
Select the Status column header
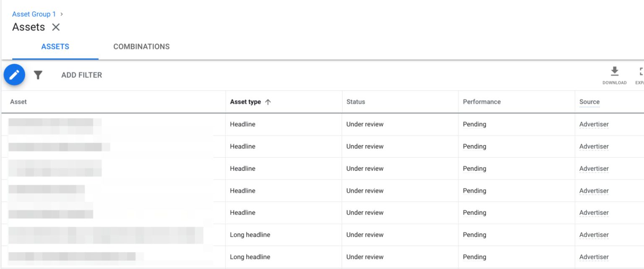356,101
